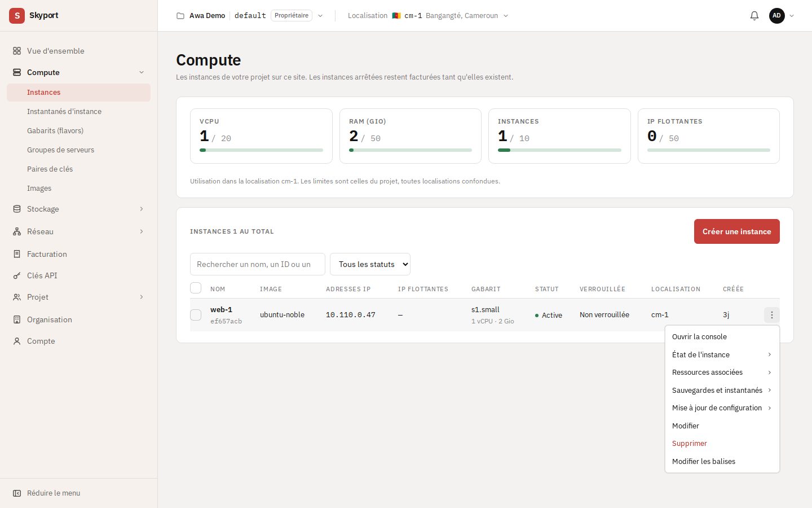Select Supprimer in the context menu
The height and width of the screenshot is (508, 812).
pos(722,443)
